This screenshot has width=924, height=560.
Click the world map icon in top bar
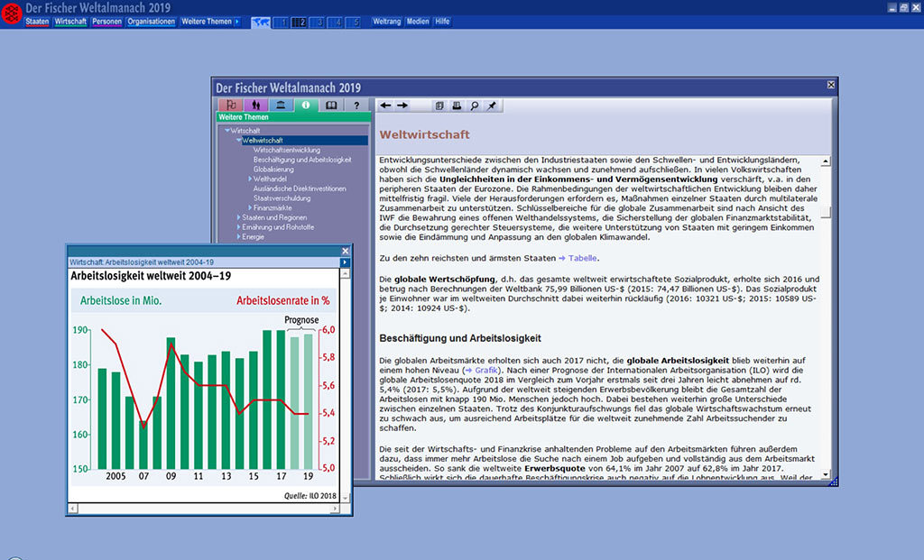[x=261, y=23]
